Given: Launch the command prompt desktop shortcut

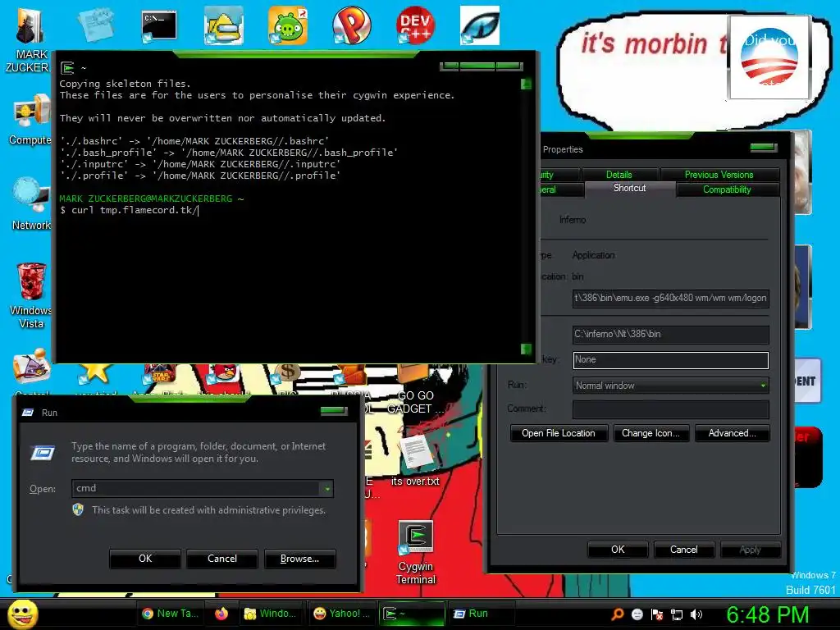Looking at the screenshot, I should [x=159, y=26].
